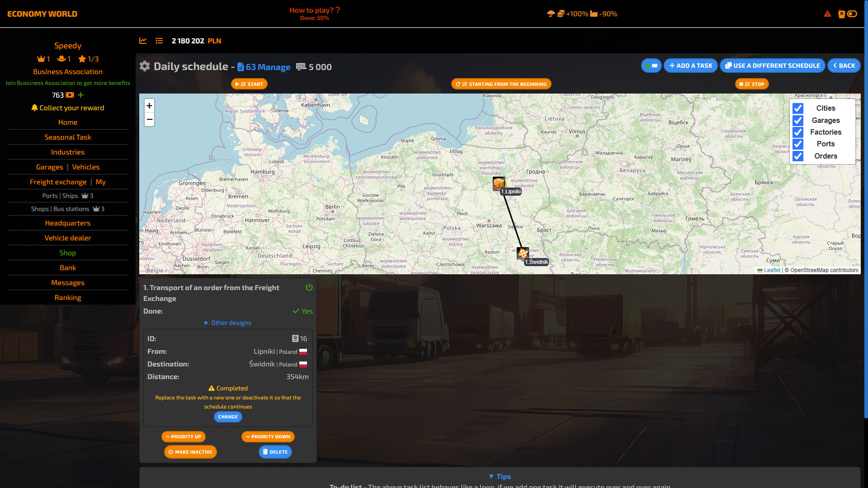Image resolution: width=868 pixels, height=488 pixels.
Task: Uncheck the Factories map filter
Action: click(x=798, y=132)
